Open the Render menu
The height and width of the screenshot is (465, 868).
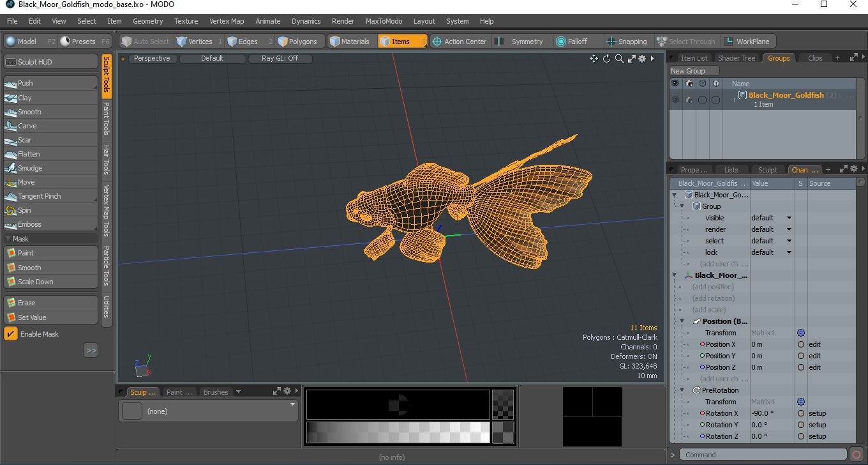click(x=343, y=21)
